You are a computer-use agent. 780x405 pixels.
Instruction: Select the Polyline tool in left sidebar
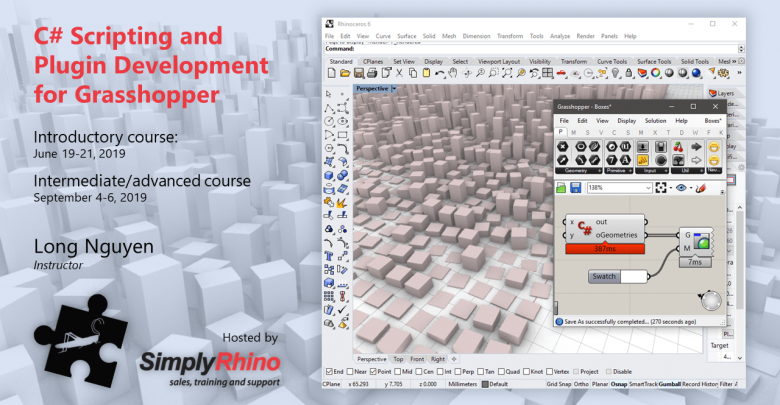(x=329, y=108)
